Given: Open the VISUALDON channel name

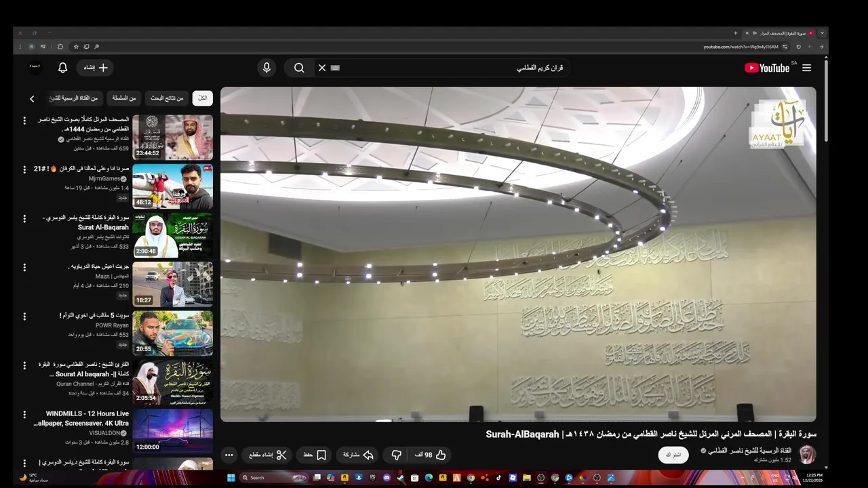Looking at the screenshot, I should coord(104,432).
